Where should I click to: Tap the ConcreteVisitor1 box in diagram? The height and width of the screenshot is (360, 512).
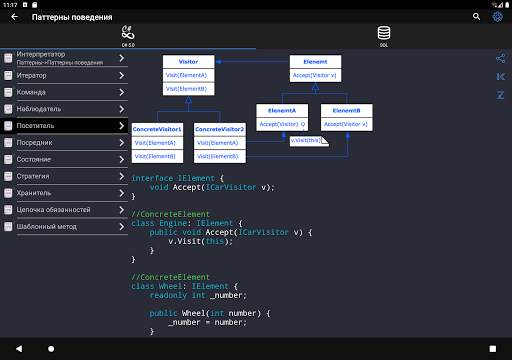click(157, 143)
